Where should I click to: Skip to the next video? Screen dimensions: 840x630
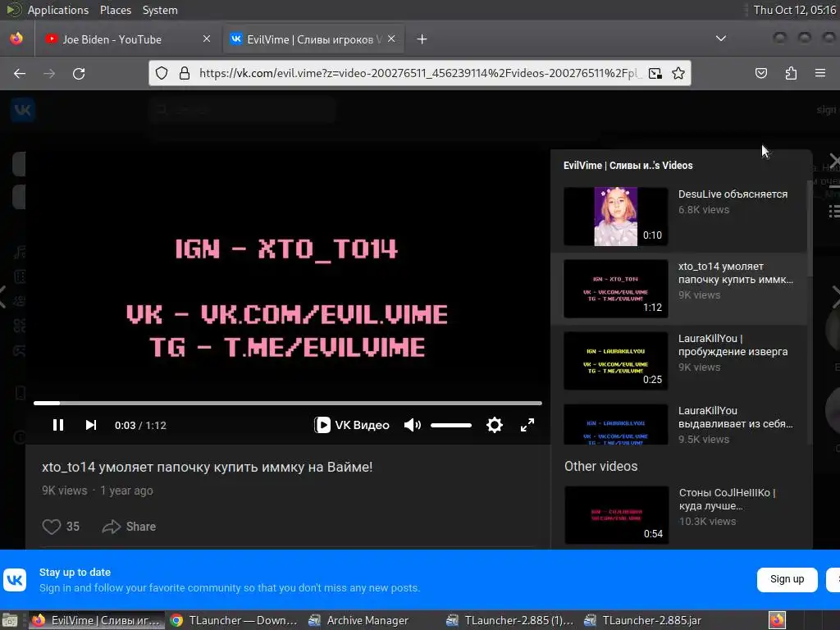coord(91,425)
